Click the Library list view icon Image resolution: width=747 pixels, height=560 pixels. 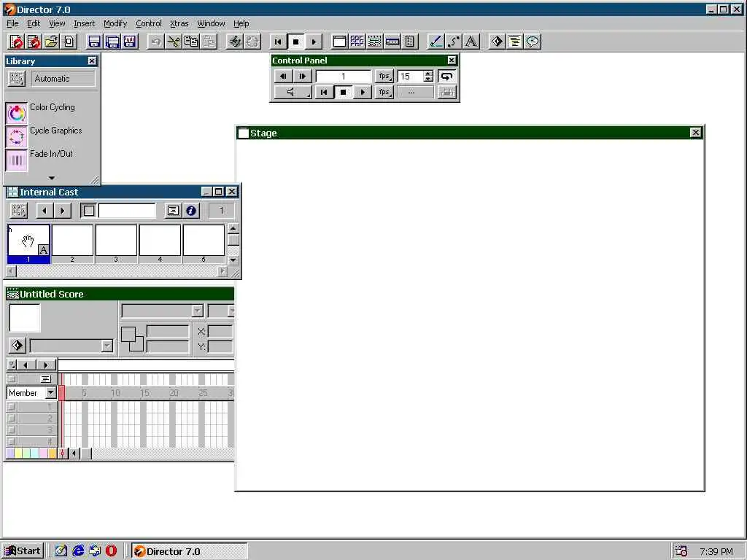pos(17,79)
